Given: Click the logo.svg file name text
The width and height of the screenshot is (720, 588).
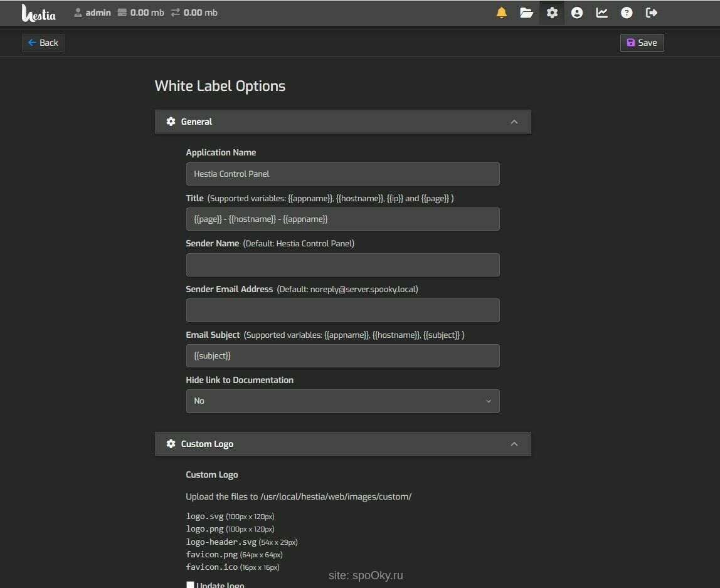Looking at the screenshot, I should [x=205, y=517].
